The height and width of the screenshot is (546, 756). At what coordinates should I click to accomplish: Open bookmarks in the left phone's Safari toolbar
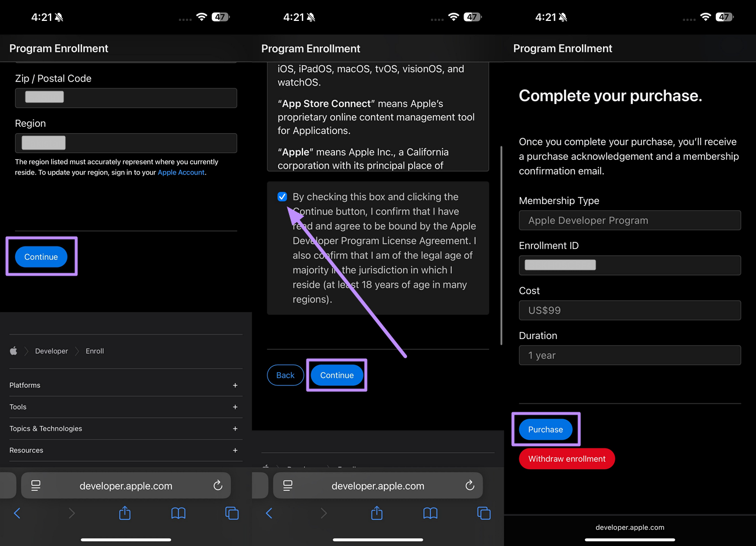[179, 513]
